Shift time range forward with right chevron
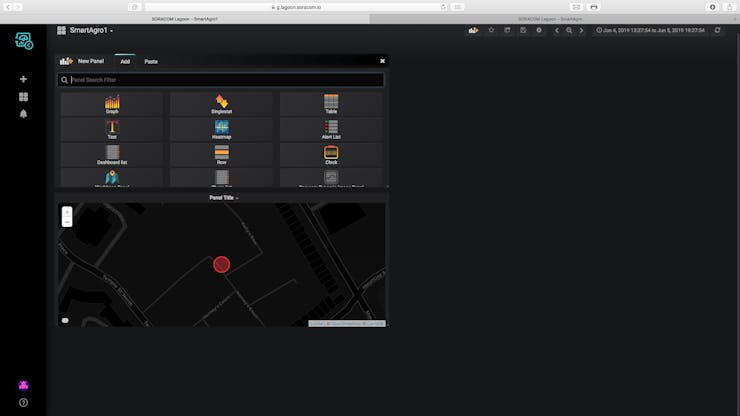740x416 pixels. 581,30
